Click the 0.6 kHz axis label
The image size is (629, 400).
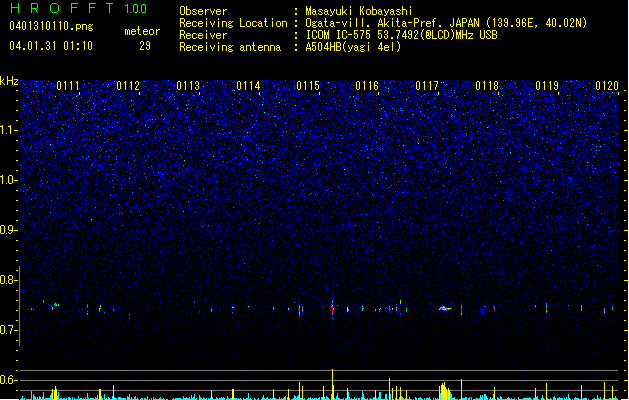9,380
